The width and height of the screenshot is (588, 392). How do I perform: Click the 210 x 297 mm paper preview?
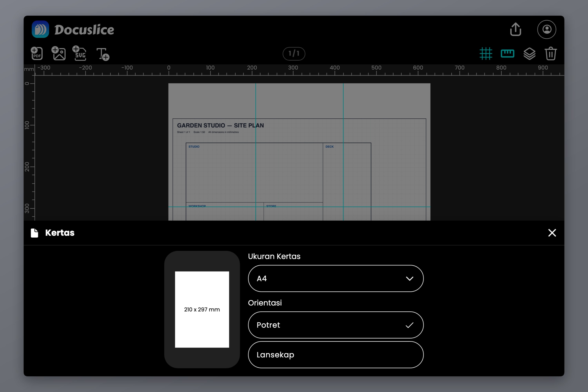(x=202, y=309)
